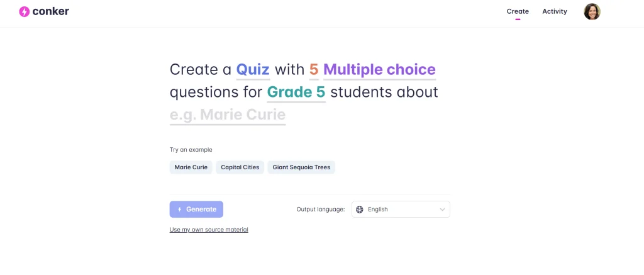Click the topic input field placeholder

(228, 115)
